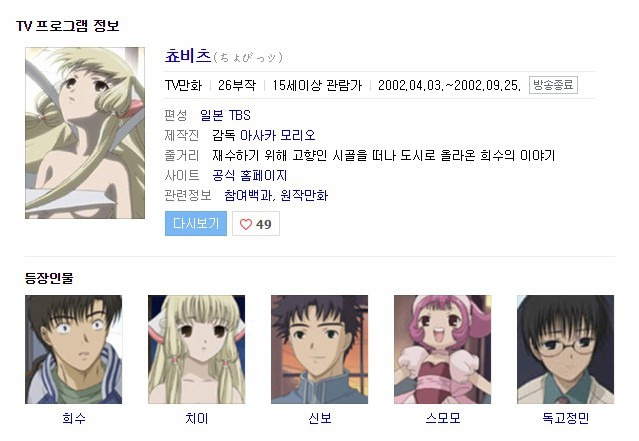Click the 방송종료 status badge
The height and width of the screenshot is (441, 639).
553,85
